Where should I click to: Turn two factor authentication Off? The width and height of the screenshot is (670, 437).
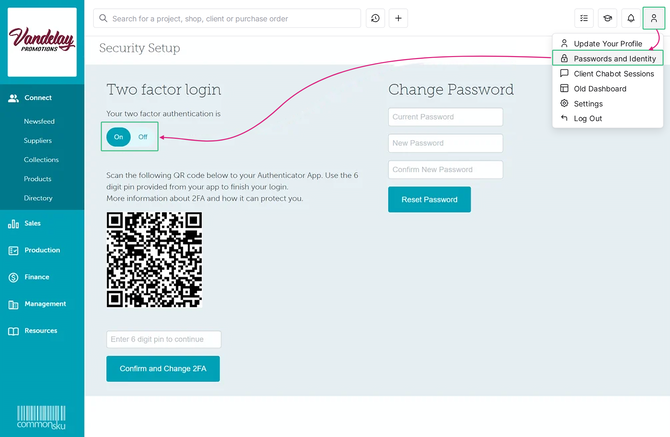click(143, 137)
